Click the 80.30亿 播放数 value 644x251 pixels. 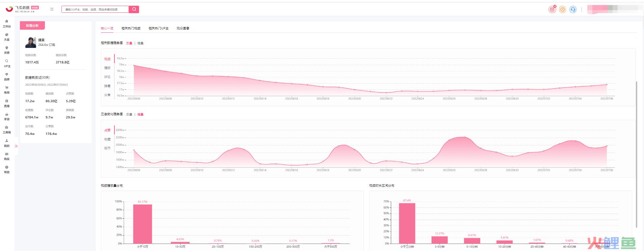click(x=51, y=101)
